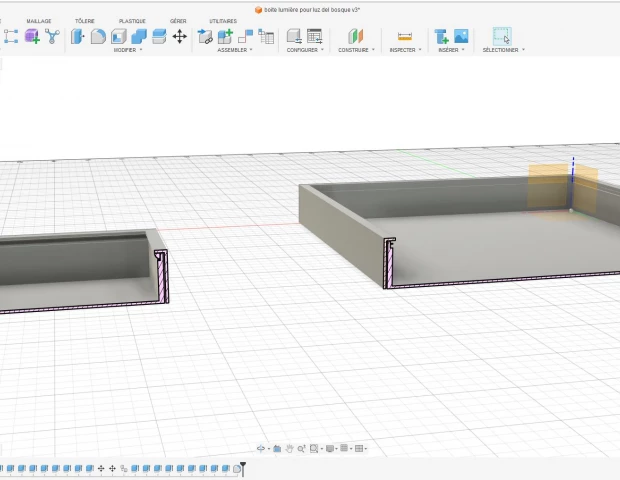Open the Assembler dropdown

(235, 50)
